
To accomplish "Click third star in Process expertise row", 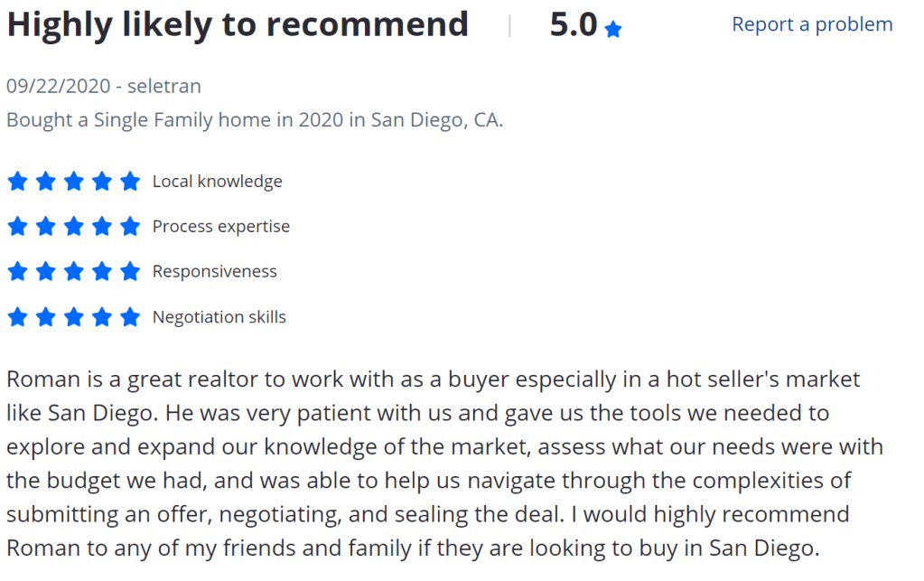I will (74, 226).
